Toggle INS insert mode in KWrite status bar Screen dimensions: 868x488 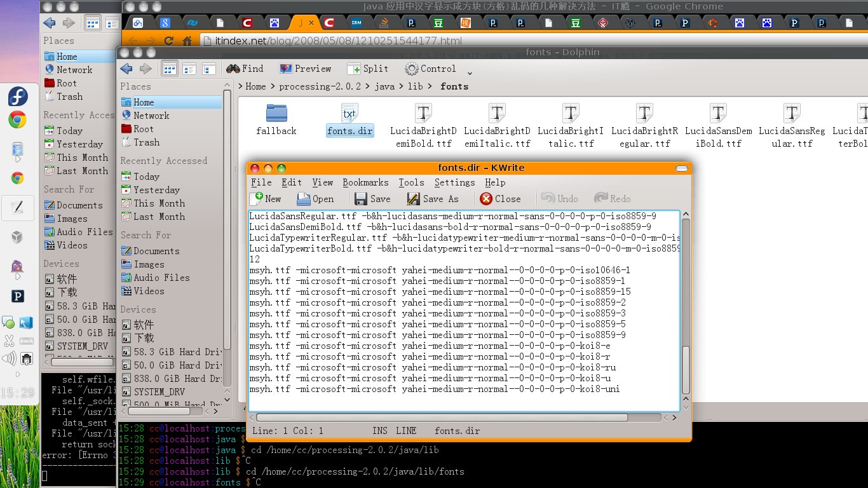(380, 431)
